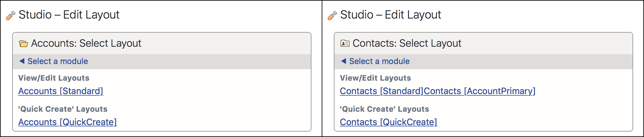Click View/Edit Layouts label in Accounts panel

coord(54,78)
